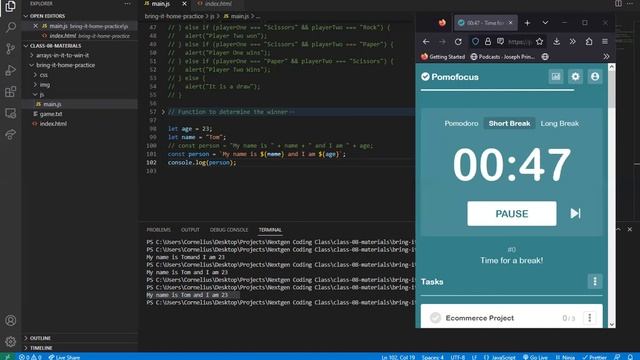
Task: Reload the Pomofocus page in Firefox
Action: (458, 42)
